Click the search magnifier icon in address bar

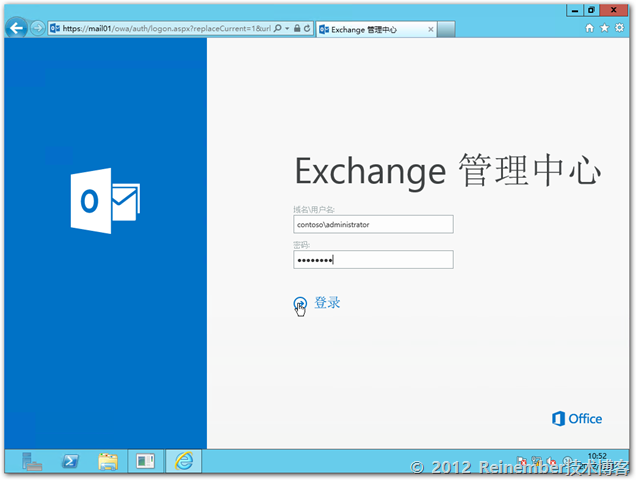coord(278,28)
